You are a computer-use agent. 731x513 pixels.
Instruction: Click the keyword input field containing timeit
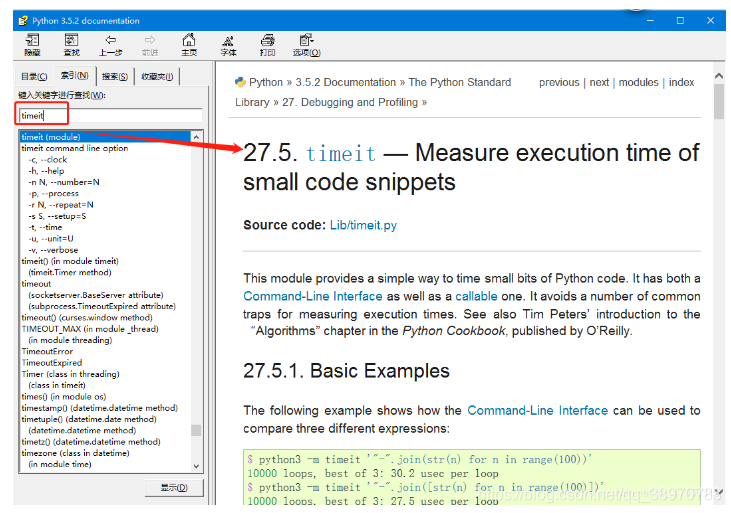111,115
